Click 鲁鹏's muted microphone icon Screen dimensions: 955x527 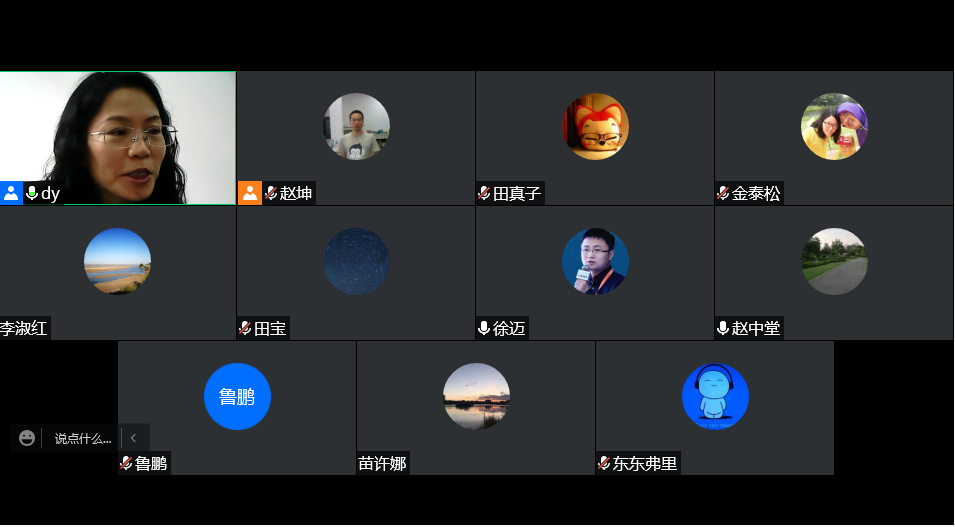pos(126,463)
